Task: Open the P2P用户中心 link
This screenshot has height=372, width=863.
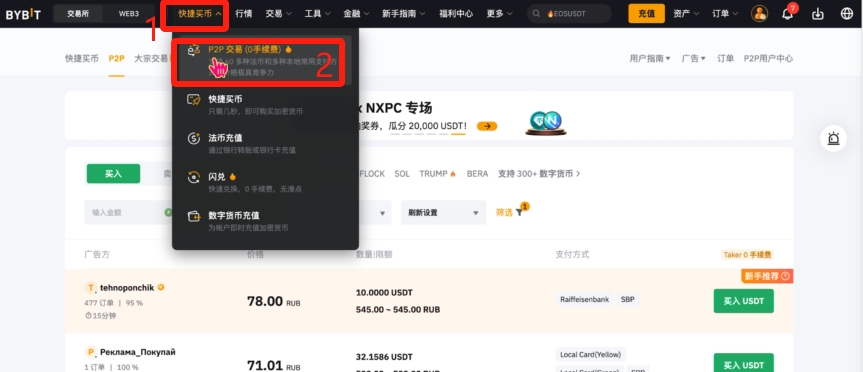Action: point(768,58)
